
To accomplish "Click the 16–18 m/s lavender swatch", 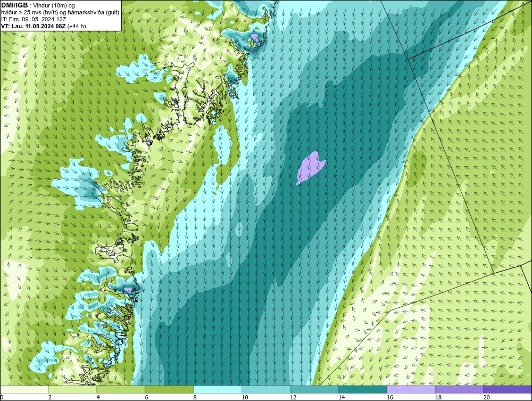I will 411,389.
